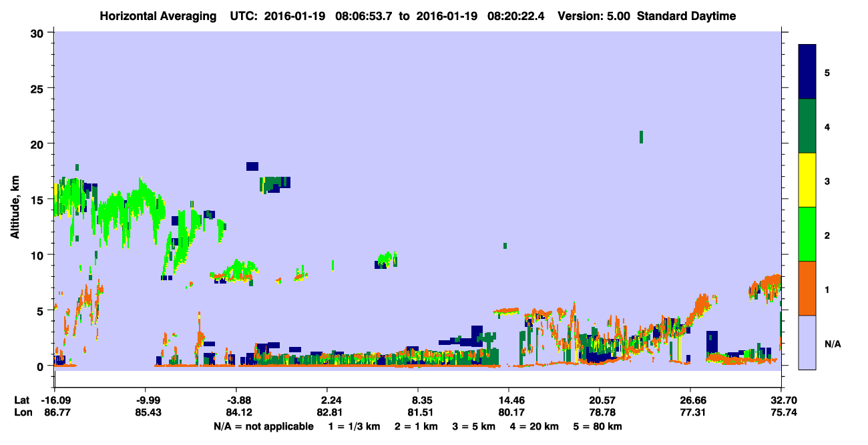868x445 pixels.
Task: Click the y-axis tick label 10
Action: click(x=39, y=255)
